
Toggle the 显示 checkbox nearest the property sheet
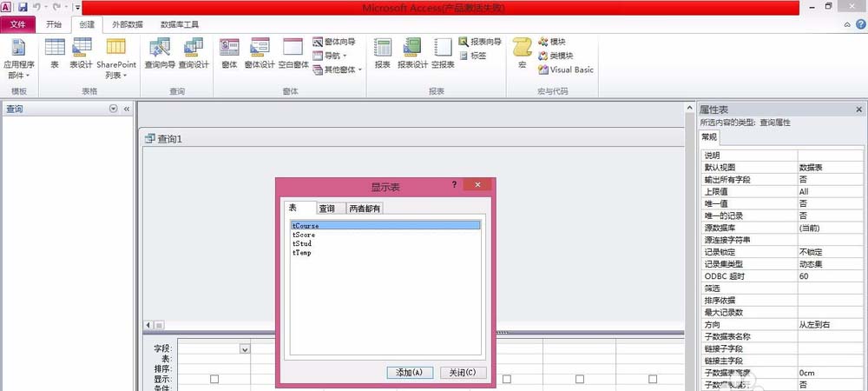coord(652,379)
